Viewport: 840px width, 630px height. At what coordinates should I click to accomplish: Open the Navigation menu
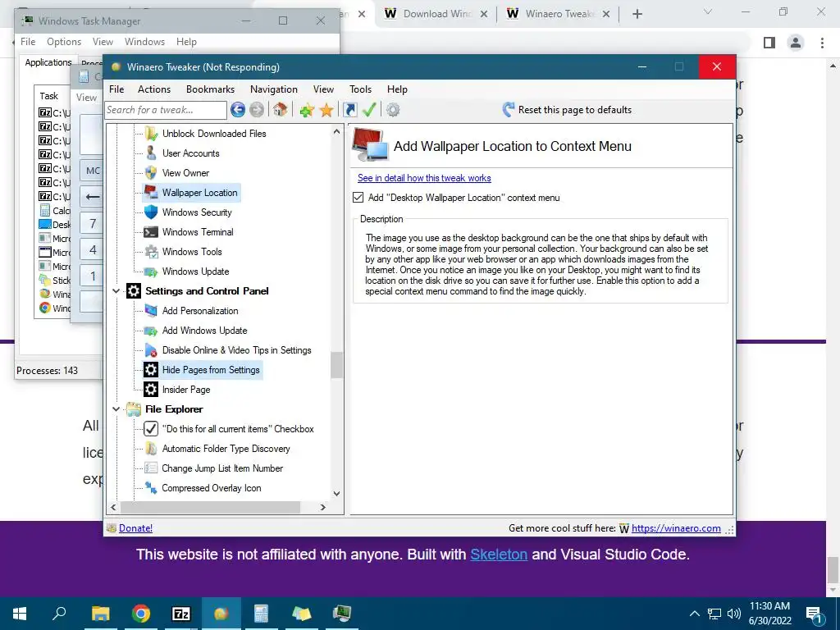point(274,89)
